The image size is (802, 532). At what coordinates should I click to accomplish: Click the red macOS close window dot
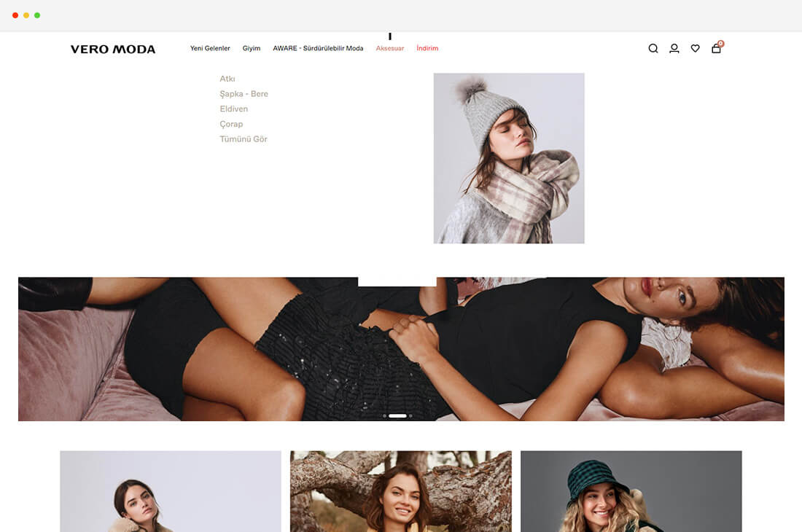pyautogui.click(x=15, y=15)
